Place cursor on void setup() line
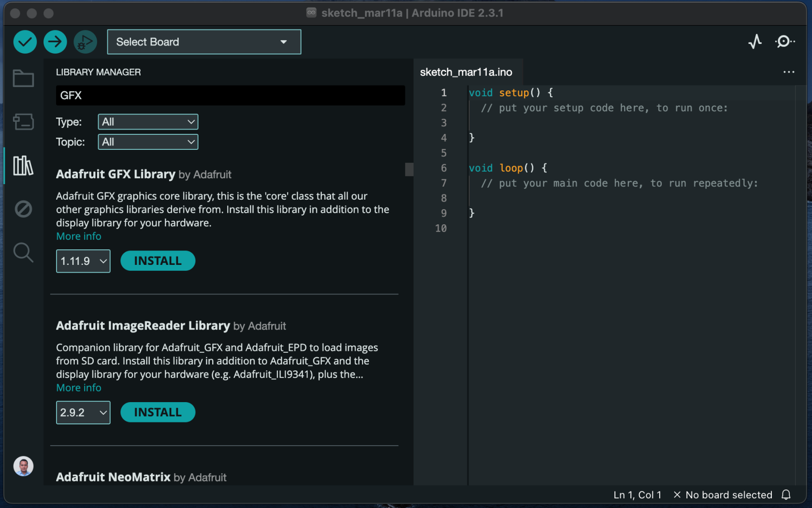This screenshot has width=812, height=508. pos(510,93)
